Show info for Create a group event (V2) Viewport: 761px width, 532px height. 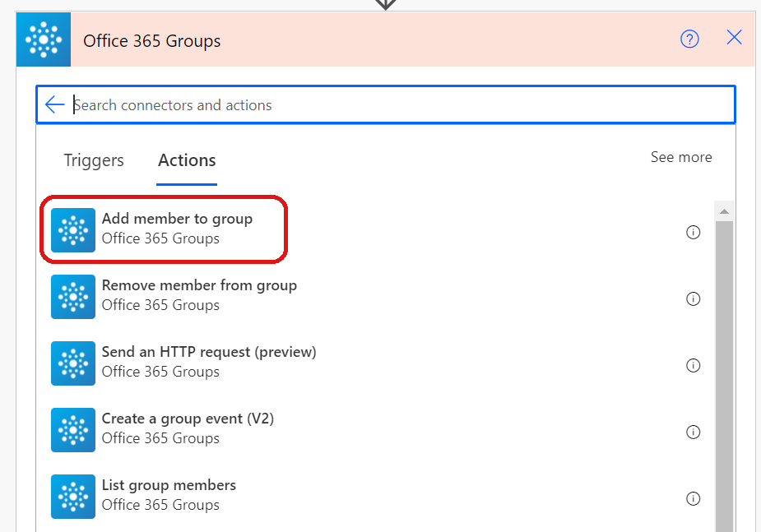point(693,432)
